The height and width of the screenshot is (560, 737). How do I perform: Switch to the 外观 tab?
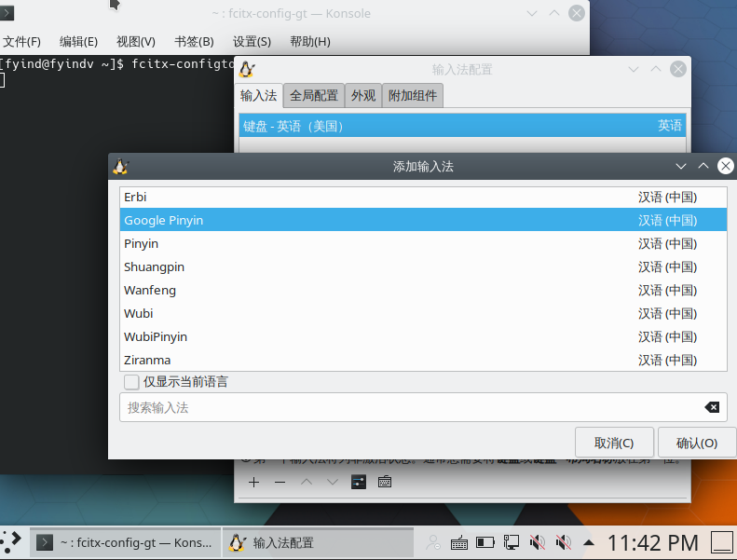click(x=363, y=96)
